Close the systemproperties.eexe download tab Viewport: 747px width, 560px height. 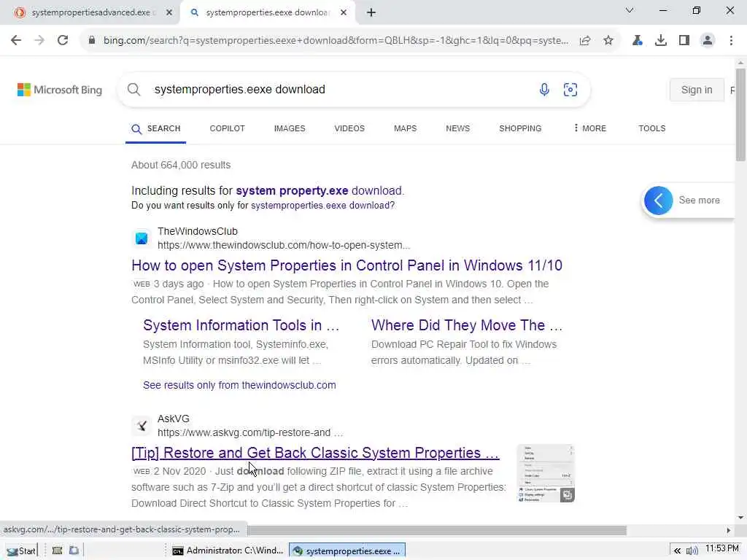pyautogui.click(x=344, y=13)
